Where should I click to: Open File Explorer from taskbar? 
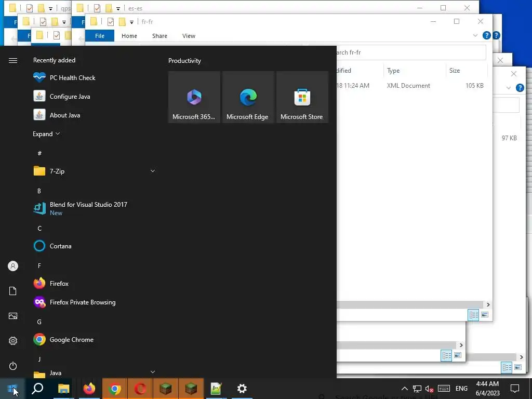tap(63, 389)
